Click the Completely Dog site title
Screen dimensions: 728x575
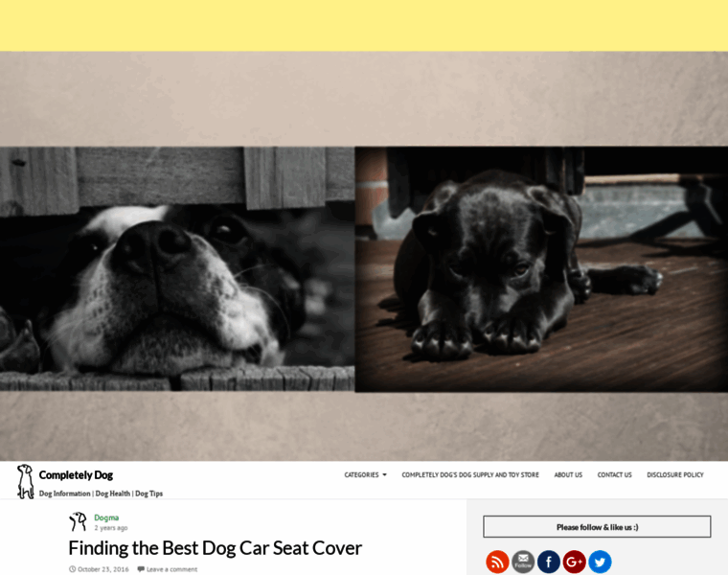76,474
